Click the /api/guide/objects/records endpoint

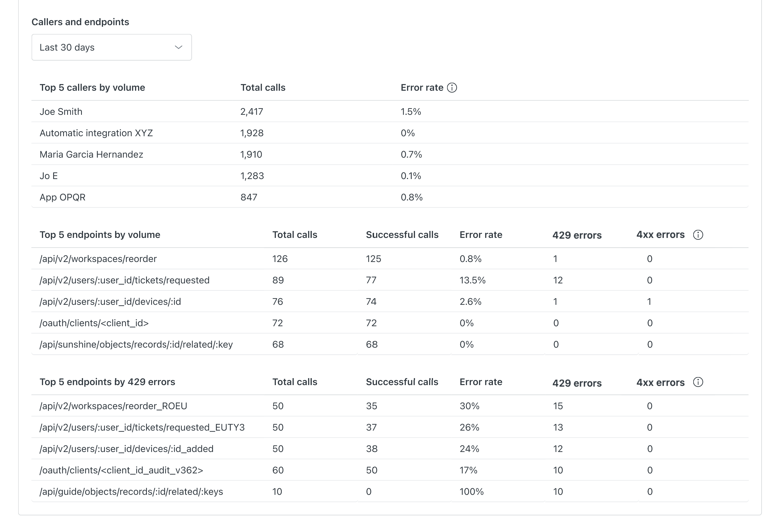coord(131,492)
